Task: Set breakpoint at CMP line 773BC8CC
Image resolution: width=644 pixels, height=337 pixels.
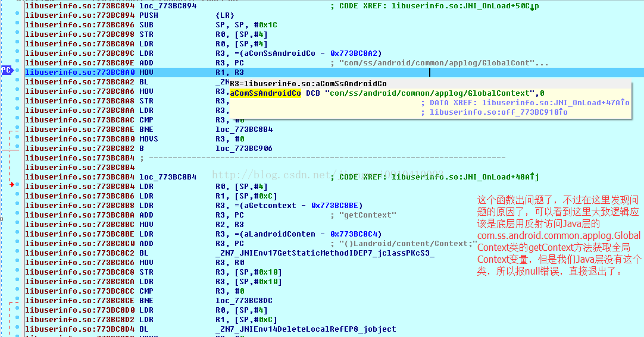Action: pyautogui.click(x=17, y=289)
